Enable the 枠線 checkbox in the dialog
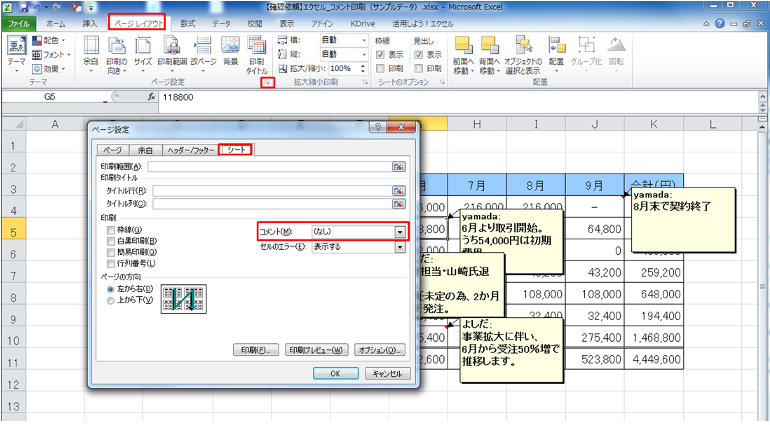This screenshot has height=425, width=770. 111,230
